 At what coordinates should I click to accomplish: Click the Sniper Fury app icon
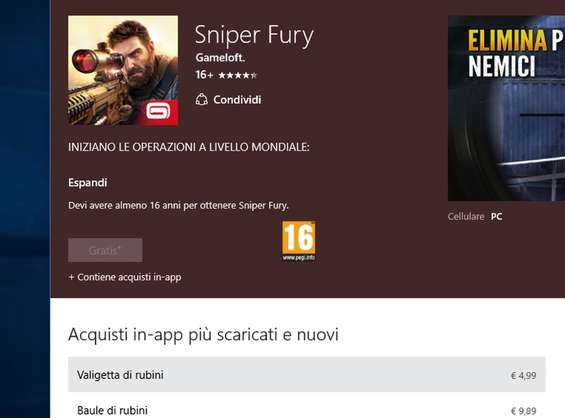tap(123, 71)
